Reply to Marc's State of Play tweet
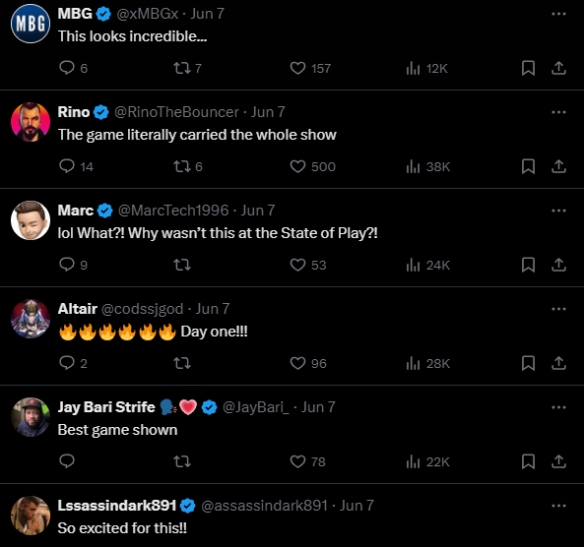 click(73, 265)
